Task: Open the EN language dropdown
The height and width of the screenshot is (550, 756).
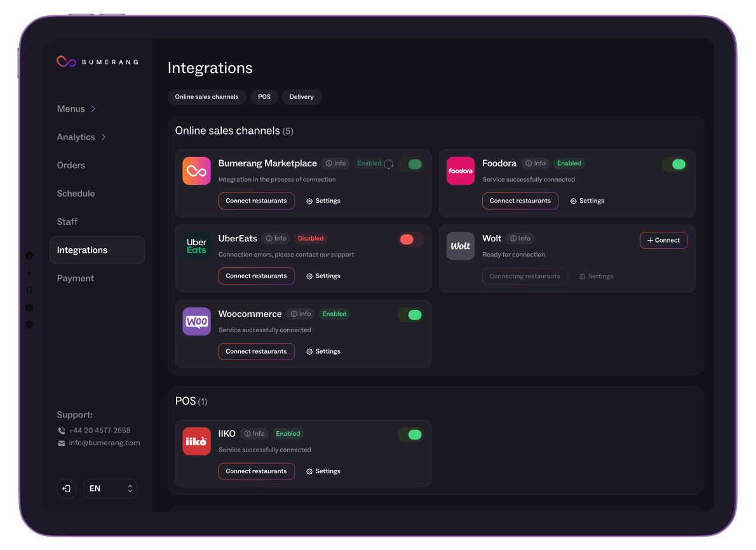Action: tap(111, 488)
